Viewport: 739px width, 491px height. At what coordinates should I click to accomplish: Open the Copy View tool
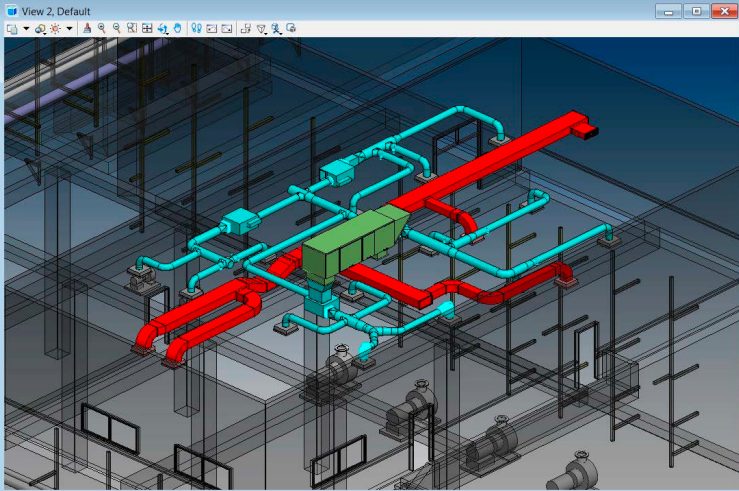click(246, 28)
